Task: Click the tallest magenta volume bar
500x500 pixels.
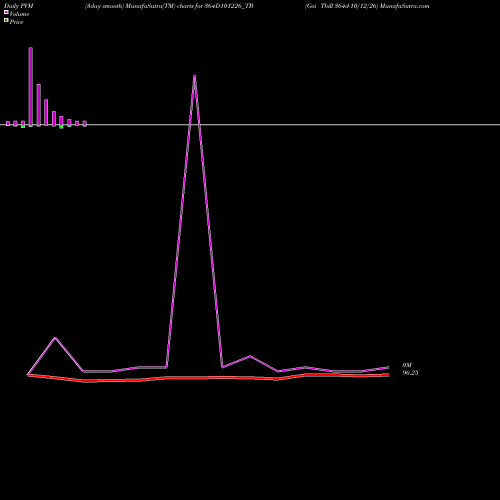Action: click(x=31, y=86)
